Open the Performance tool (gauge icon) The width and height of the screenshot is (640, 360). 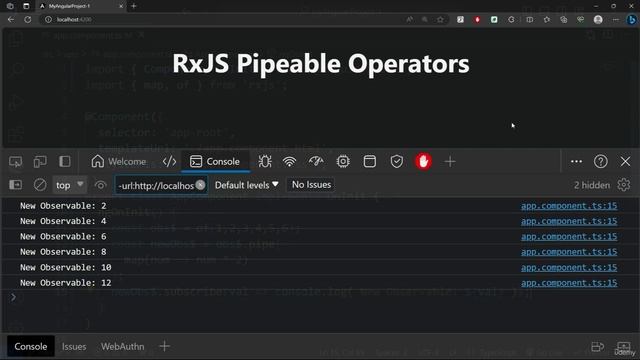(316, 162)
